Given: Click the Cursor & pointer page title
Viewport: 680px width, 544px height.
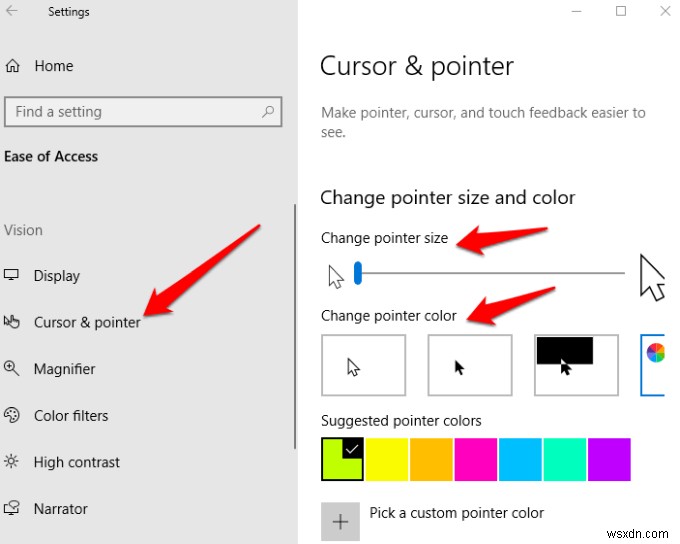Looking at the screenshot, I should (417, 66).
